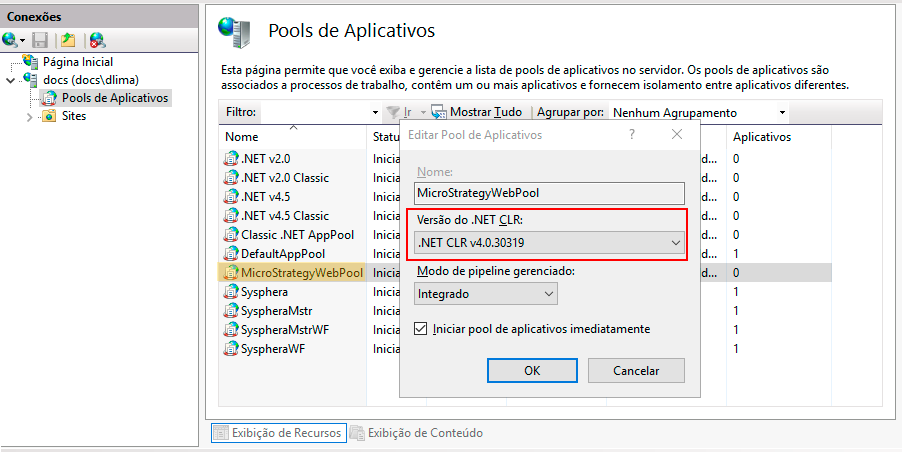Select the .NET v4.5 Classic pool name

click(285, 216)
